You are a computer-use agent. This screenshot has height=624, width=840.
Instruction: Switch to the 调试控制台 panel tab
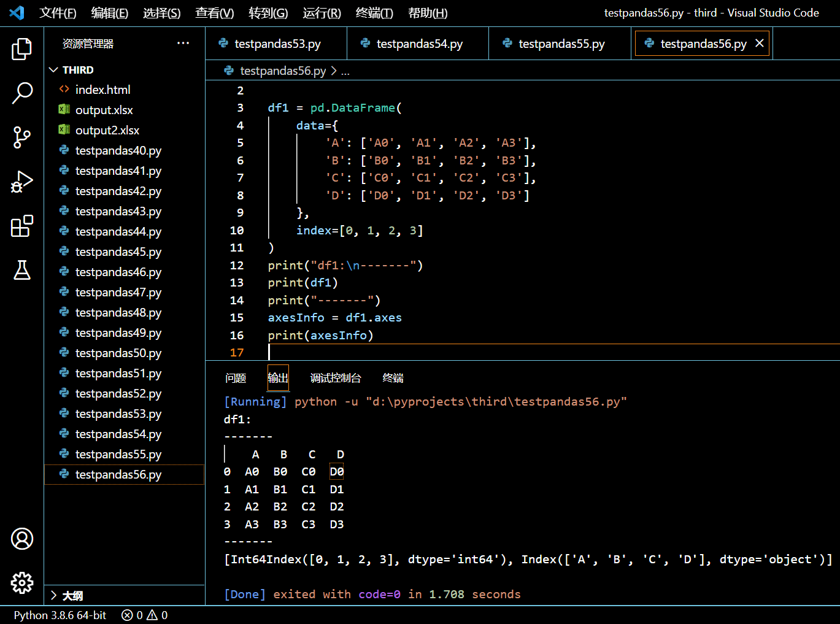pos(336,378)
